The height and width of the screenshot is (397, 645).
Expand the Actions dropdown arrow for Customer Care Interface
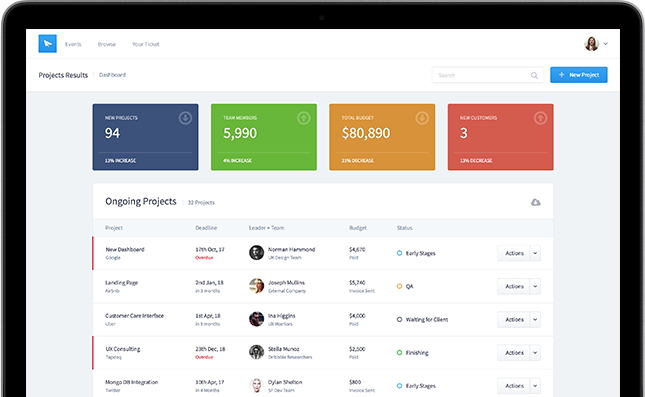coord(535,320)
